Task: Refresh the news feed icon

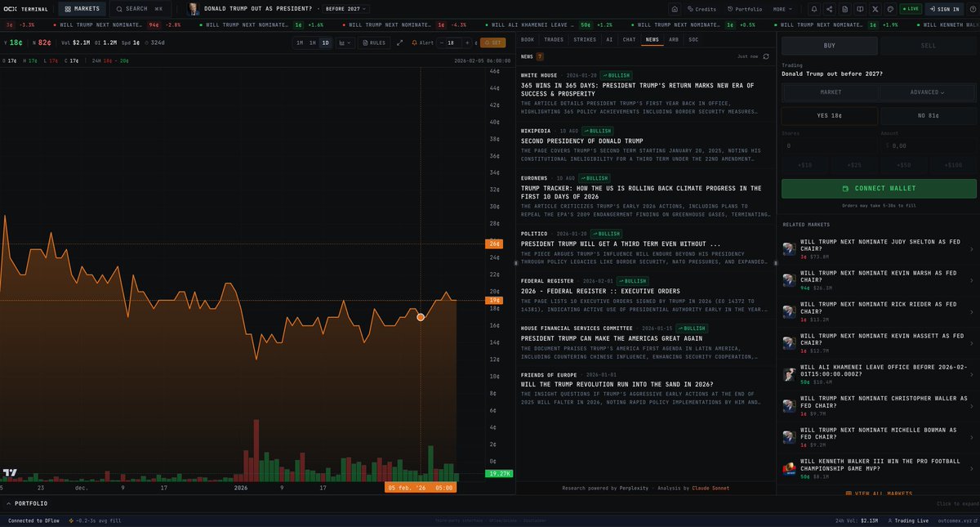Action: pos(765,56)
